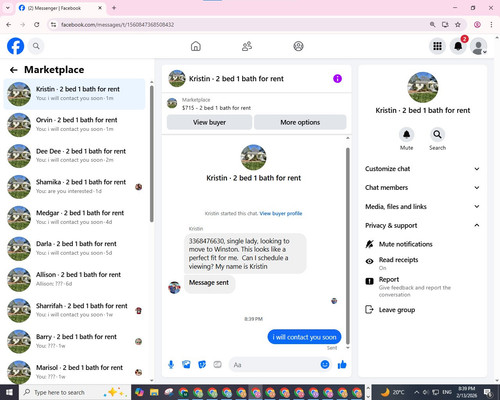
Task: Open the nine-dot Menu grid icon
Action: (437, 46)
